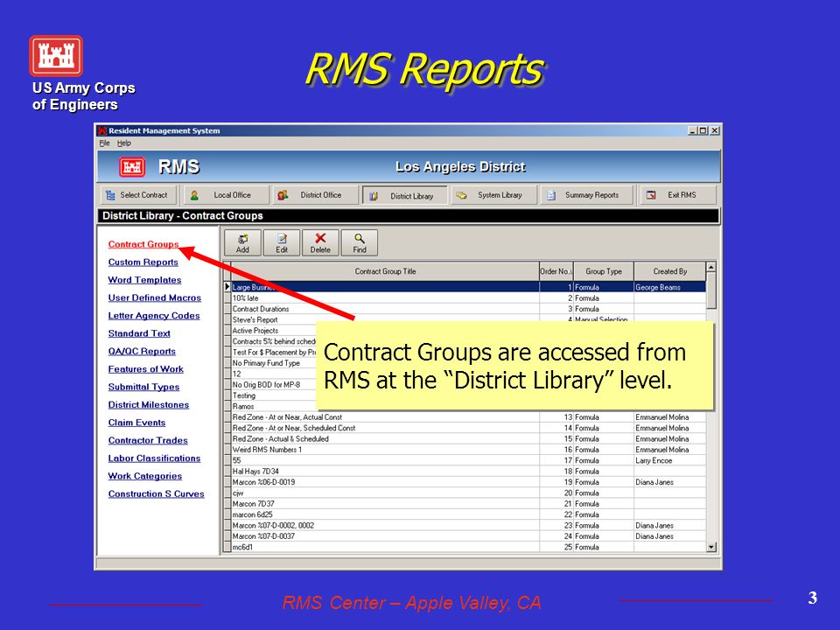Sort by Order No. column header

pyautogui.click(x=556, y=271)
